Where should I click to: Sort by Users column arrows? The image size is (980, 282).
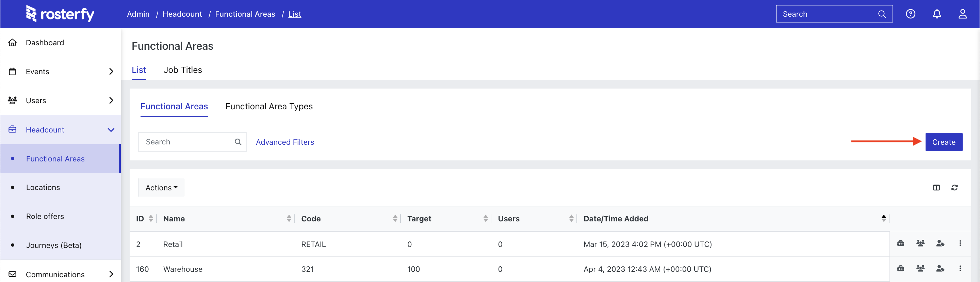pyautogui.click(x=571, y=218)
